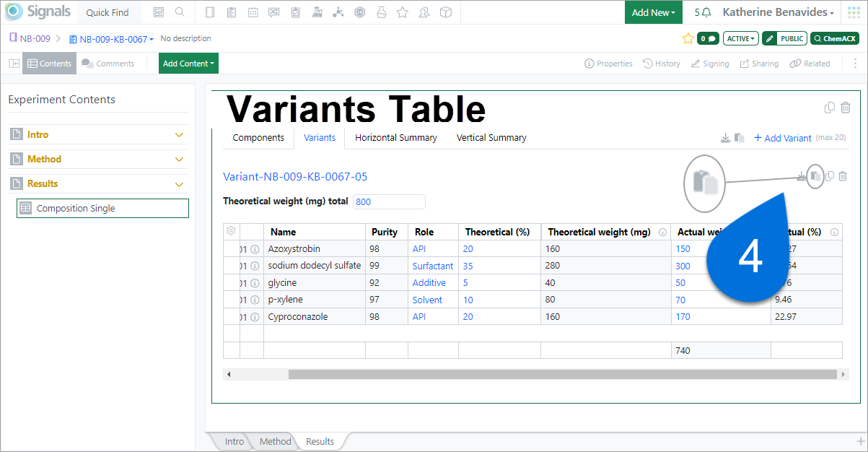Switch to the Vertical Summary tab
Viewport: 868px width, 452px height.
click(491, 137)
